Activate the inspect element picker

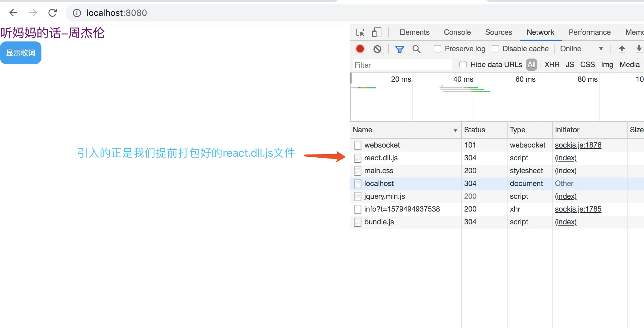tap(360, 32)
